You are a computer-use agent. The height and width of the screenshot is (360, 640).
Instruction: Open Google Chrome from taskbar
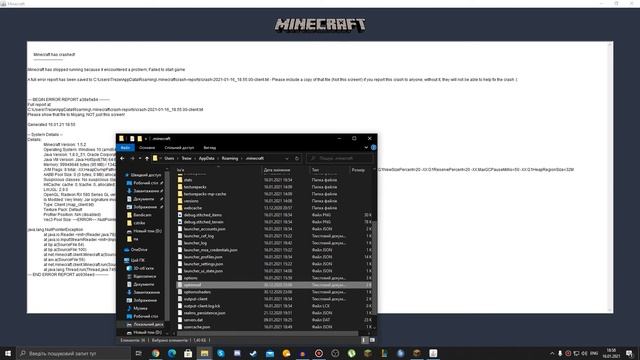156,353
